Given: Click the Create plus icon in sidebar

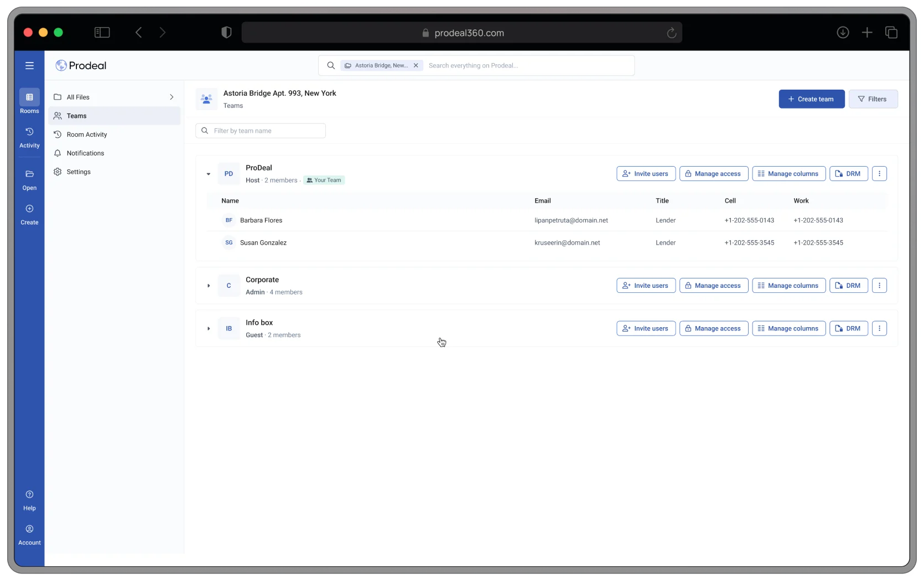Looking at the screenshot, I should (29, 209).
